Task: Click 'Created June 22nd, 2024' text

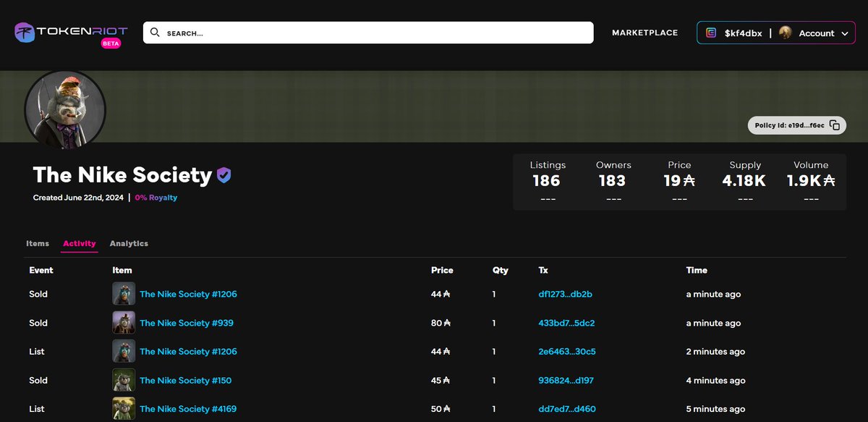Action: pos(78,198)
